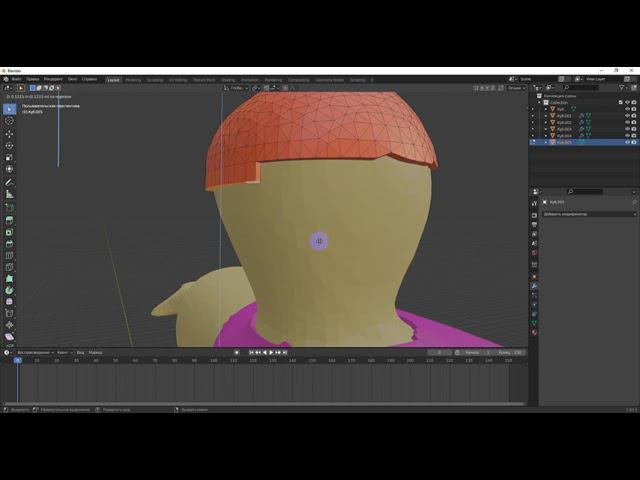
Task: Open Object Data mesh properties tab
Action: click(x=534, y=323)
